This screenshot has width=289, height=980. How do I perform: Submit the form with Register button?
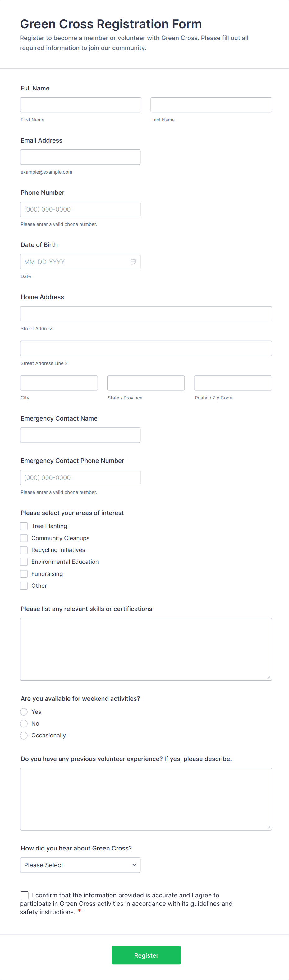coord(146,955)
